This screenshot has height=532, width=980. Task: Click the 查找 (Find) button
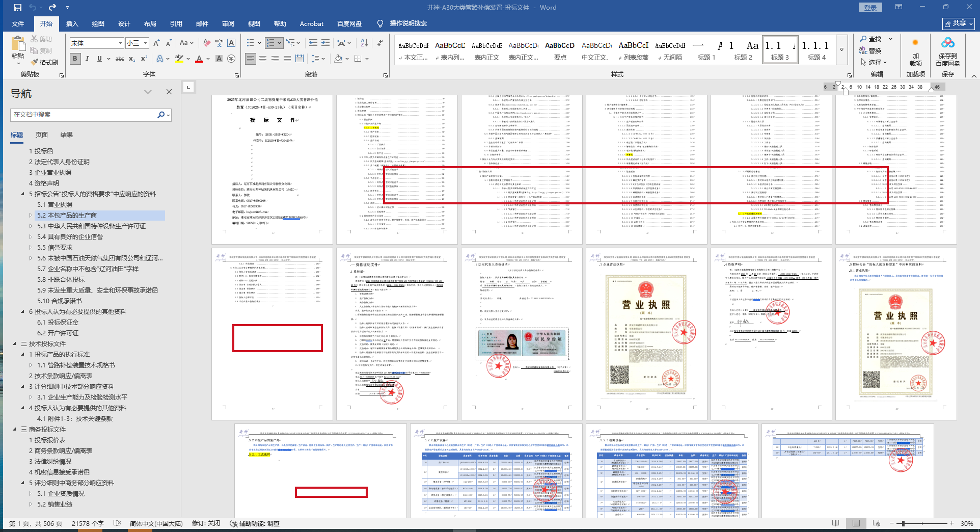click(871, 39)
